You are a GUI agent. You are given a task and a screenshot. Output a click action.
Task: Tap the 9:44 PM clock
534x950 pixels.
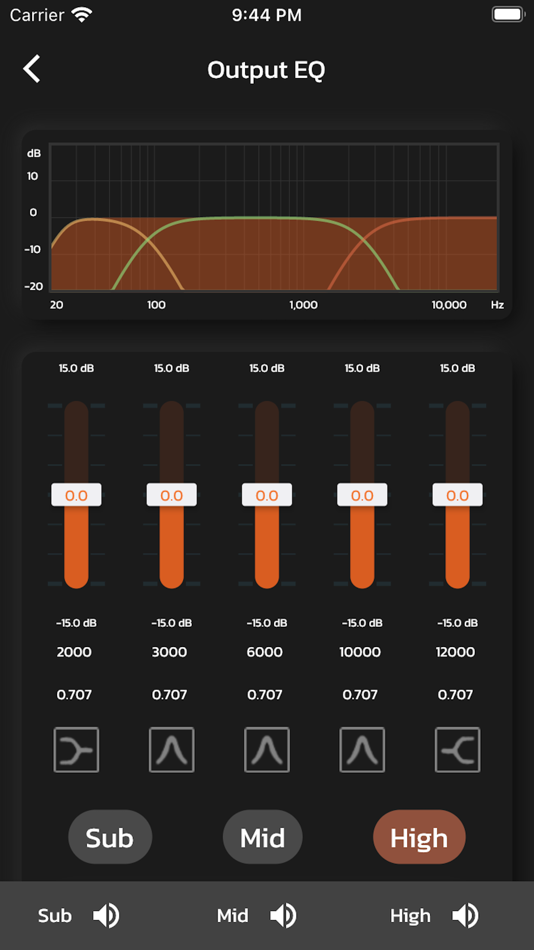point(267,15)
